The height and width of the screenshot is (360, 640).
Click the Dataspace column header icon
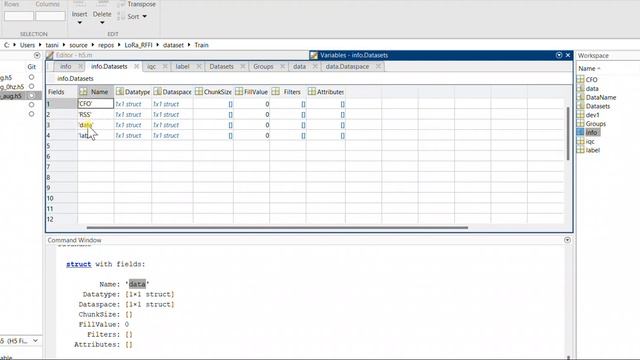[157, 92]
